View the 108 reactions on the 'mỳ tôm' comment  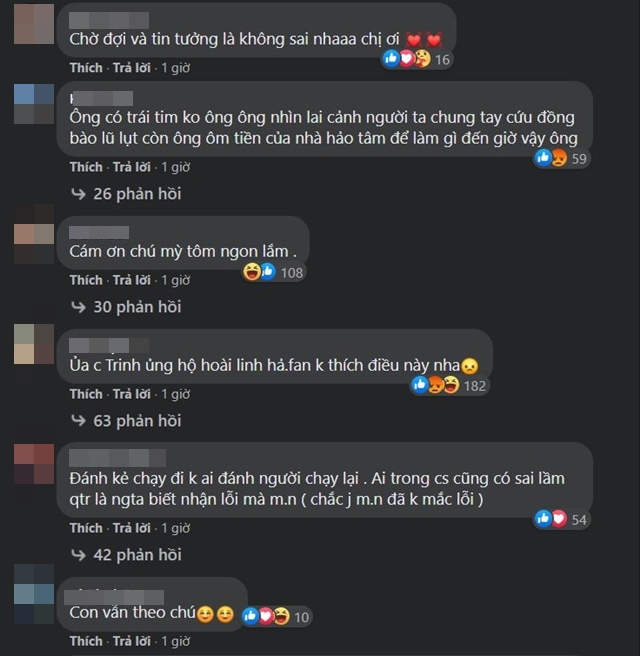[x=274, y=272]
